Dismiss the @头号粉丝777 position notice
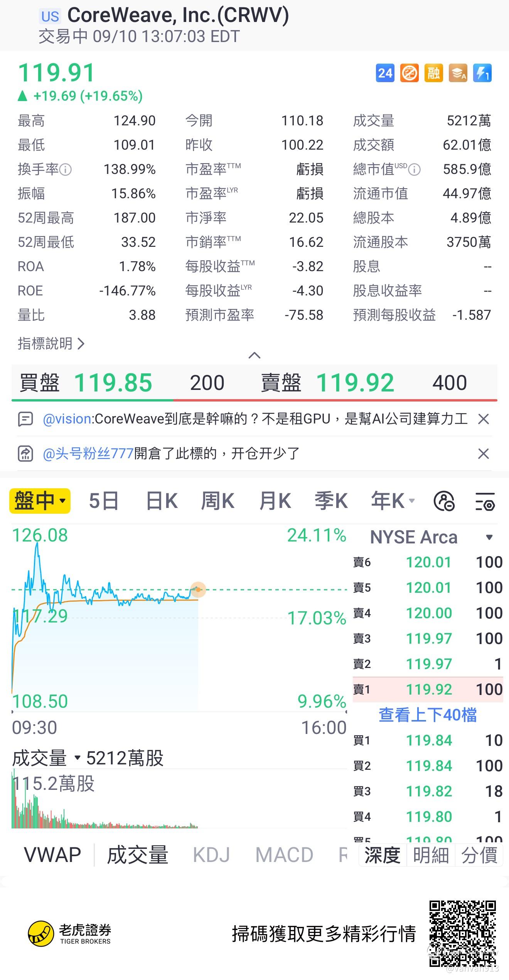Screen dimensions: 509x980 click(483, 454)
